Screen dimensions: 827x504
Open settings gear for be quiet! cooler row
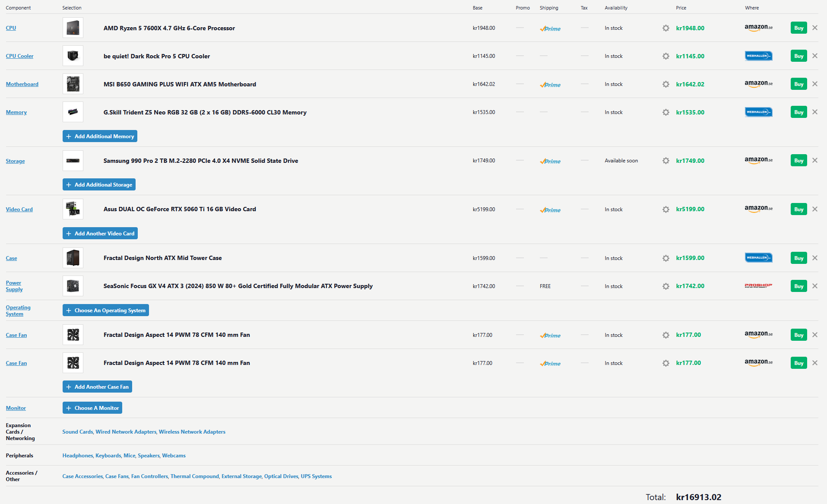[665, 56]
